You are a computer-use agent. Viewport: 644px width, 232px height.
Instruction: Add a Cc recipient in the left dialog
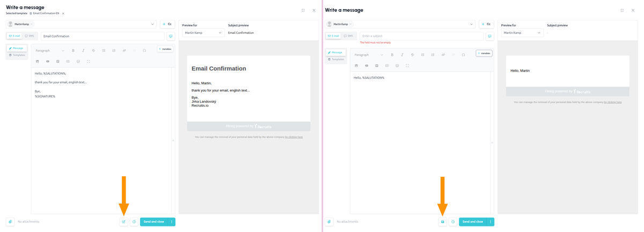167,24
